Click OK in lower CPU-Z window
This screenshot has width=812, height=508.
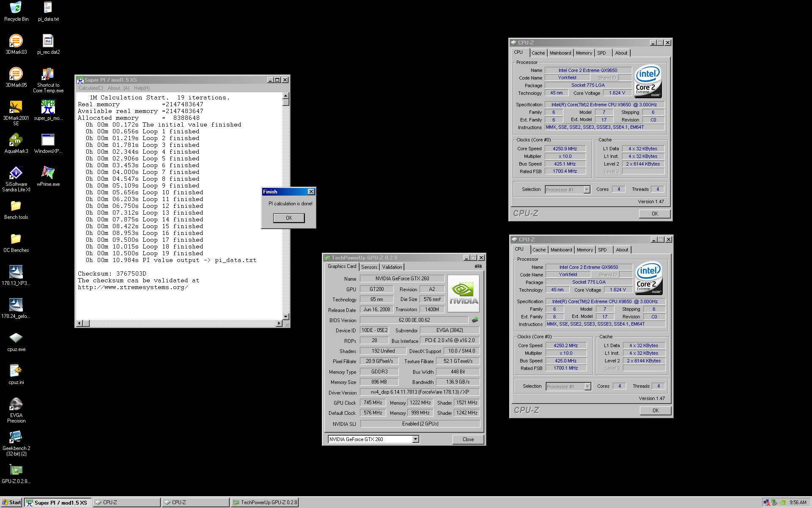tap(656, 410)
